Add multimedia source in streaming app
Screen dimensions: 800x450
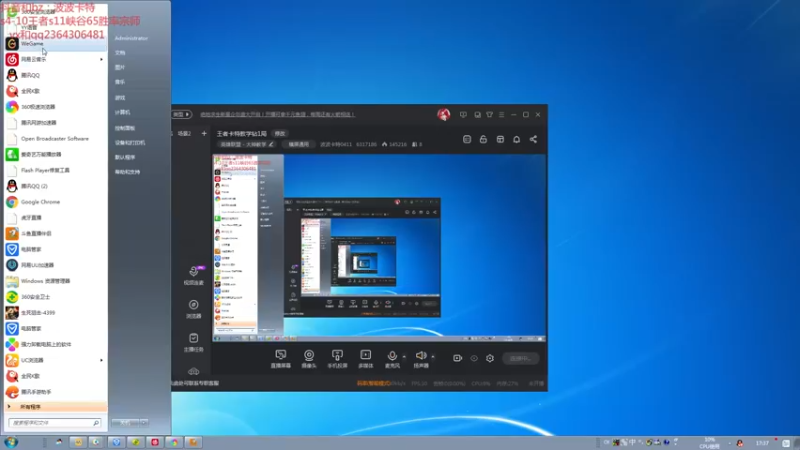tap(366, 359)
